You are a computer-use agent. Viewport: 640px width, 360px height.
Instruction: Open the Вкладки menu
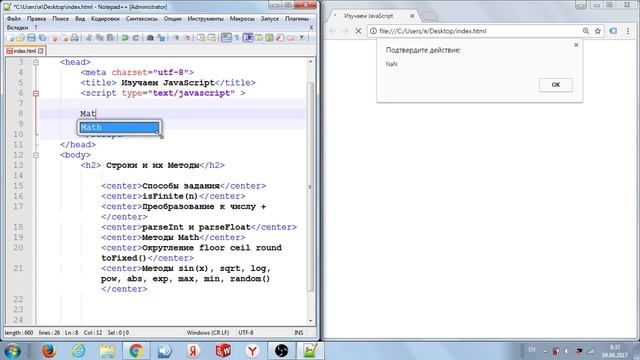coord(18,28)
